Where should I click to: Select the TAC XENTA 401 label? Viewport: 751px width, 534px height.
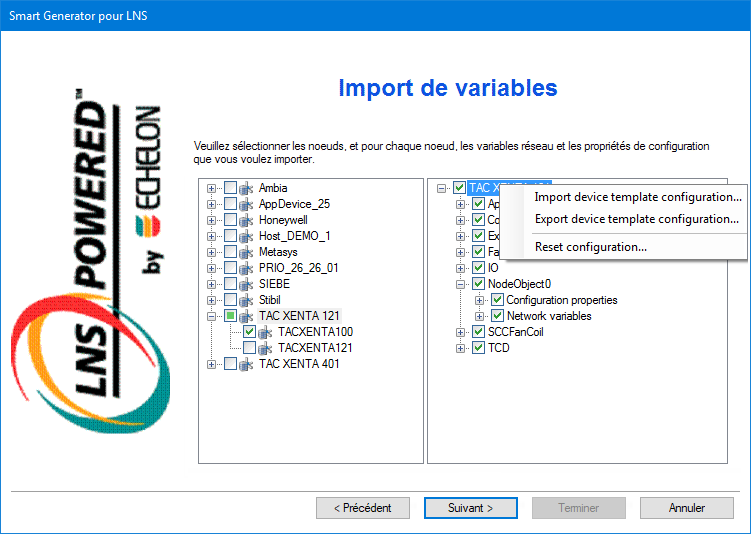click(x=299, y=364)
